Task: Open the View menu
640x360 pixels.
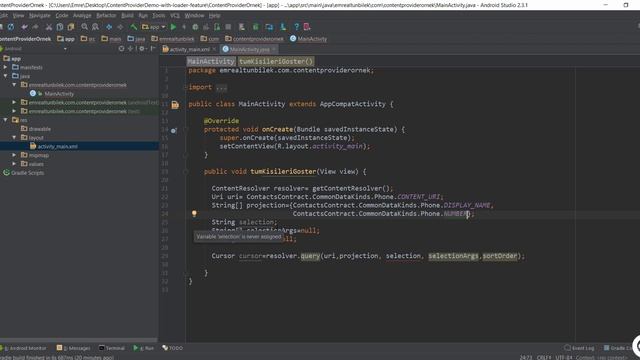Action: (18, 16)
